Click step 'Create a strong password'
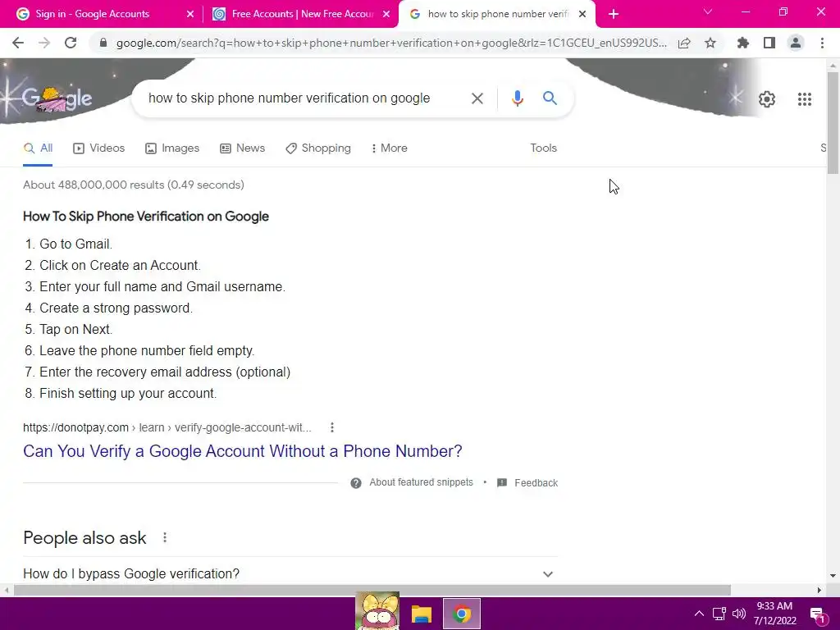 116,308
